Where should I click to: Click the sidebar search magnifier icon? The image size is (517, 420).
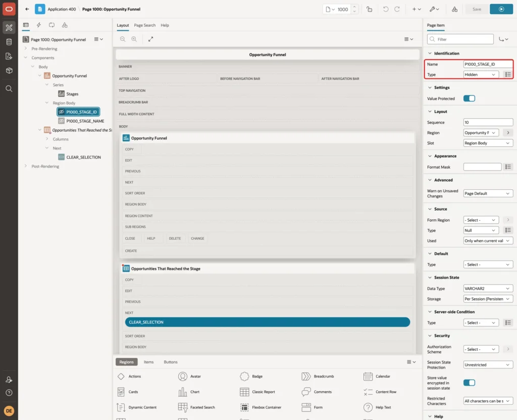(x=9, y=89)
